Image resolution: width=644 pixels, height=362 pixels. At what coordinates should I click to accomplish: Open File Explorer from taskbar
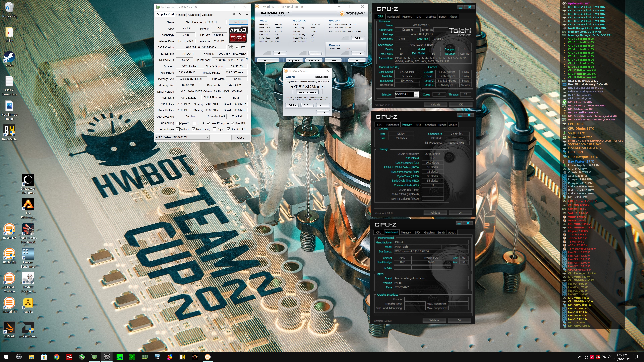(x=32, y=357)
